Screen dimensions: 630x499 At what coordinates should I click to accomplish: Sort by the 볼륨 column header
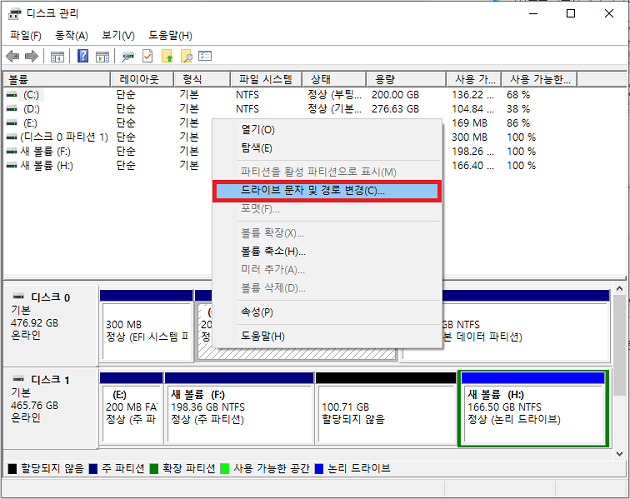(x=57, y=80)
